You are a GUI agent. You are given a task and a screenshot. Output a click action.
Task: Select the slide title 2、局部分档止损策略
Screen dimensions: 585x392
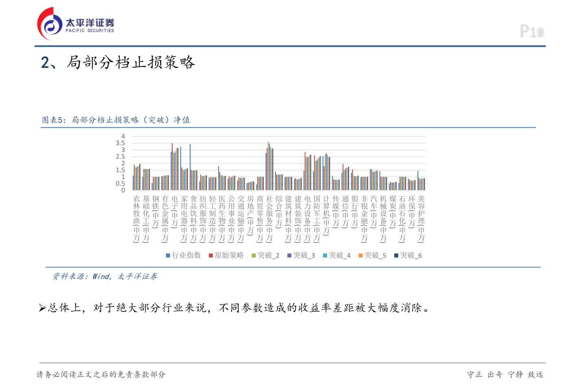(x=118, y=62)
